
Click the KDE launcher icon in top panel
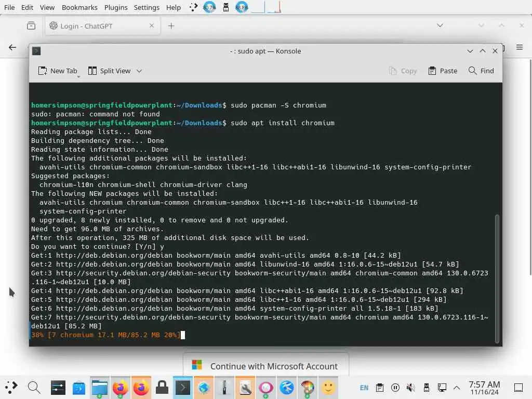pyautogui.click(x=193, y=7)
